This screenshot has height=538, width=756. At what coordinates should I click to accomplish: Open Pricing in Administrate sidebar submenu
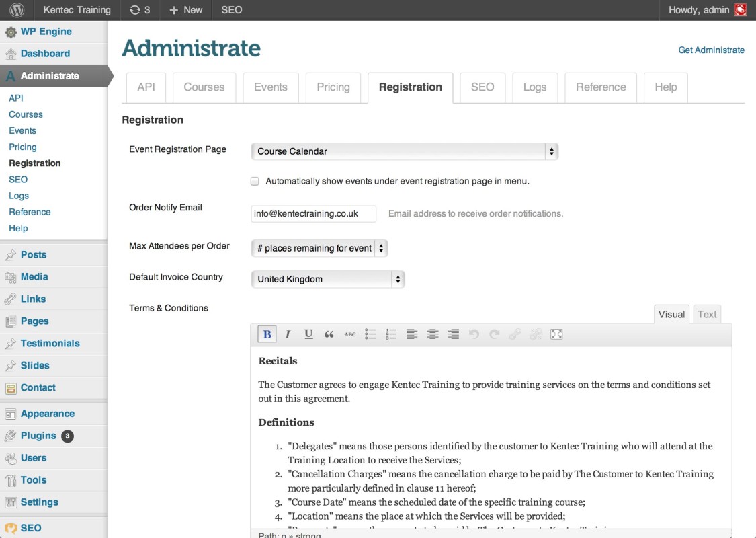tap(23, 147)
